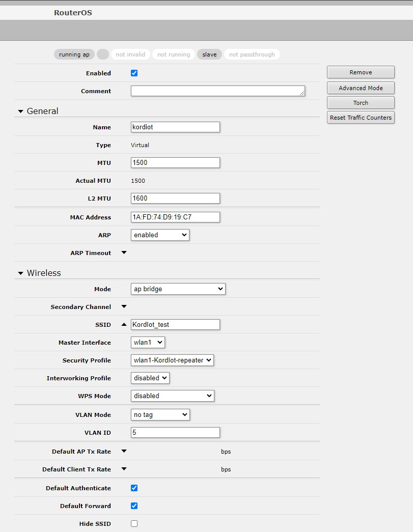
Task: Open the ARP dropdown
Action: click(160, 235)
